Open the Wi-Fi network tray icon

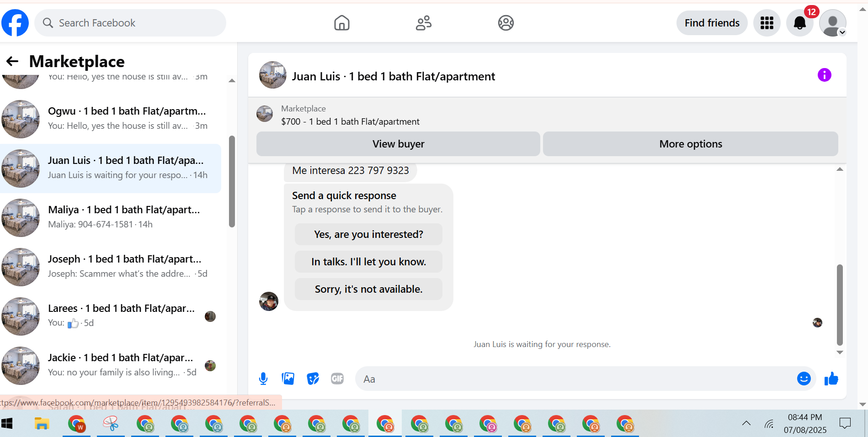pos(770,424)
